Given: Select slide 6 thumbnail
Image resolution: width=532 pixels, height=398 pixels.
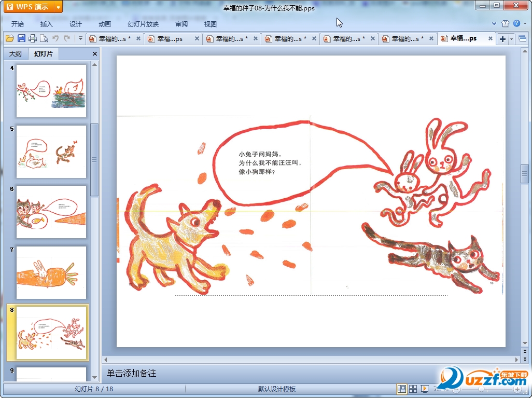Looking at the screenshot, I should coord(51,212).
